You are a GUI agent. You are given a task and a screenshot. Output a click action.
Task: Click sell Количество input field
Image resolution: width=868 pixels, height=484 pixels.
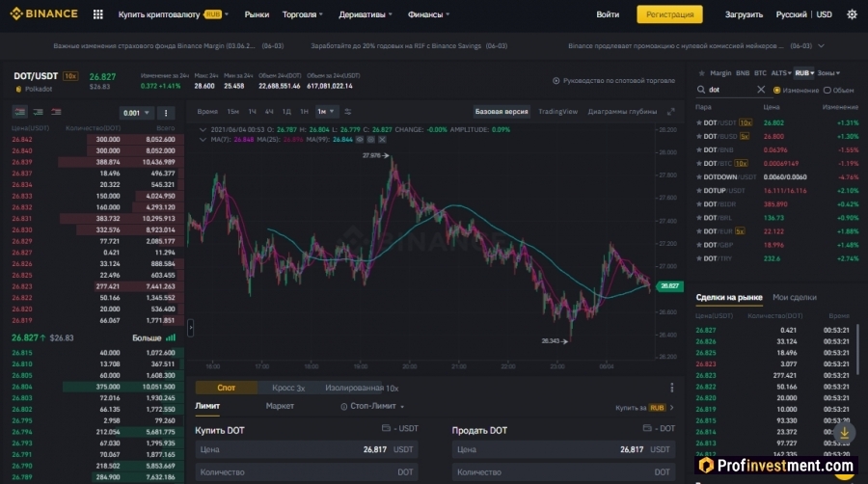(563, 472)
